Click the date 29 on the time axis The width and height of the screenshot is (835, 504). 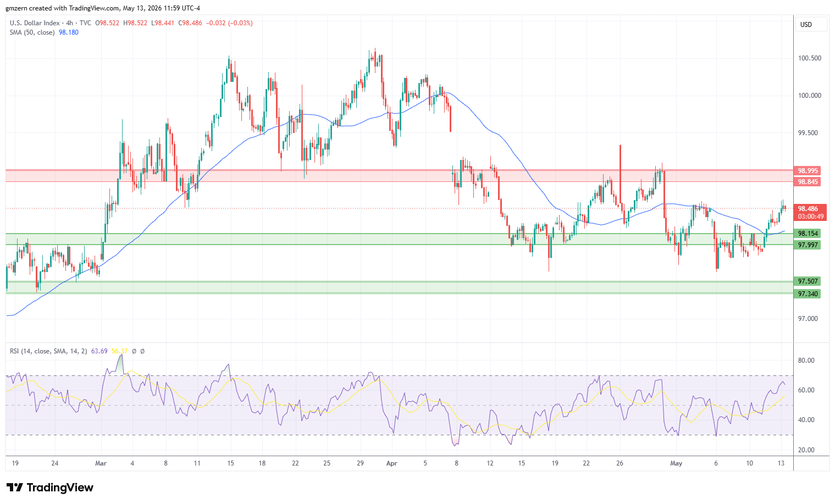[x=361, y=463]
